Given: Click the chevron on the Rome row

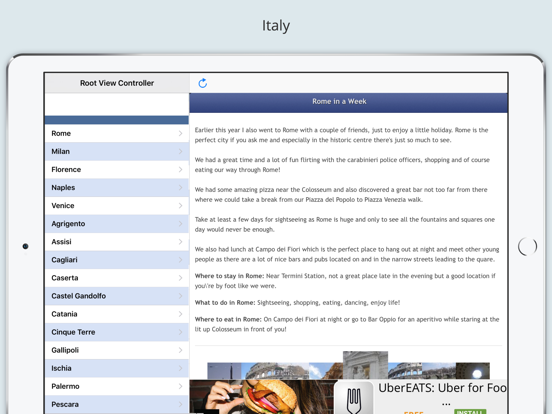Looking at the screenshot, I should [x=181, y=133].
